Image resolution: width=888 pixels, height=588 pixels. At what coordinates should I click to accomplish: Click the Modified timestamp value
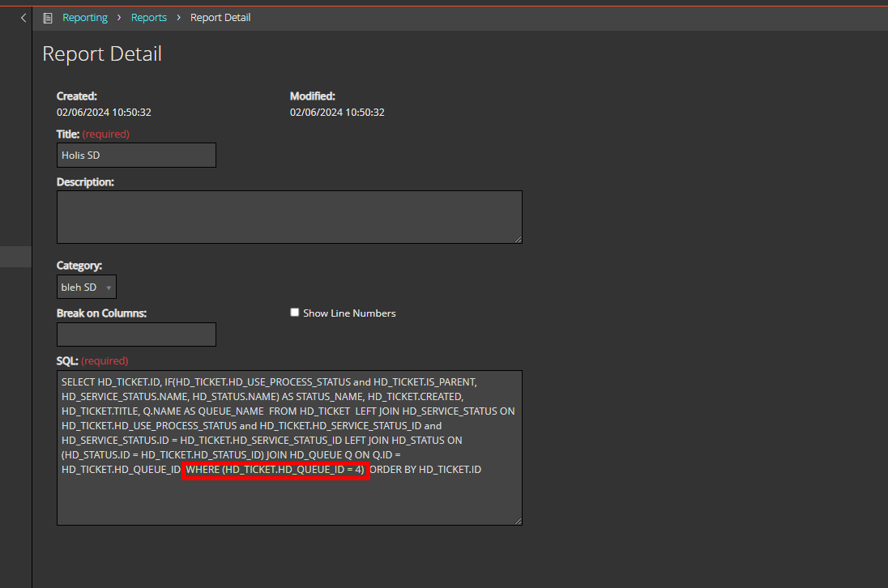click(337, 113)
